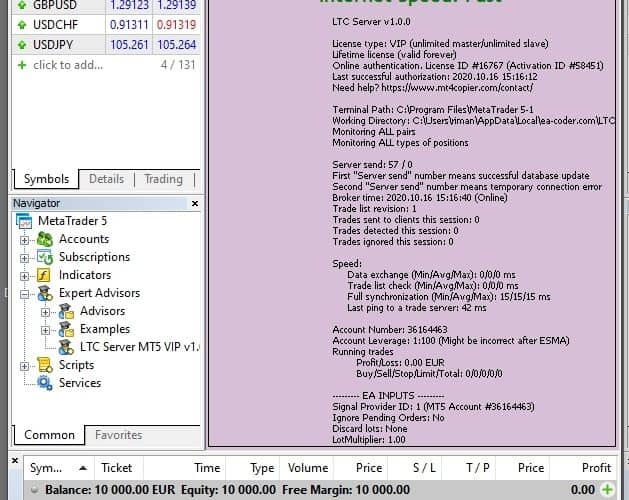Screen dimensions: 629x500
Task: Switch to the Symbols tab
Action: click(x=46, y=179)
